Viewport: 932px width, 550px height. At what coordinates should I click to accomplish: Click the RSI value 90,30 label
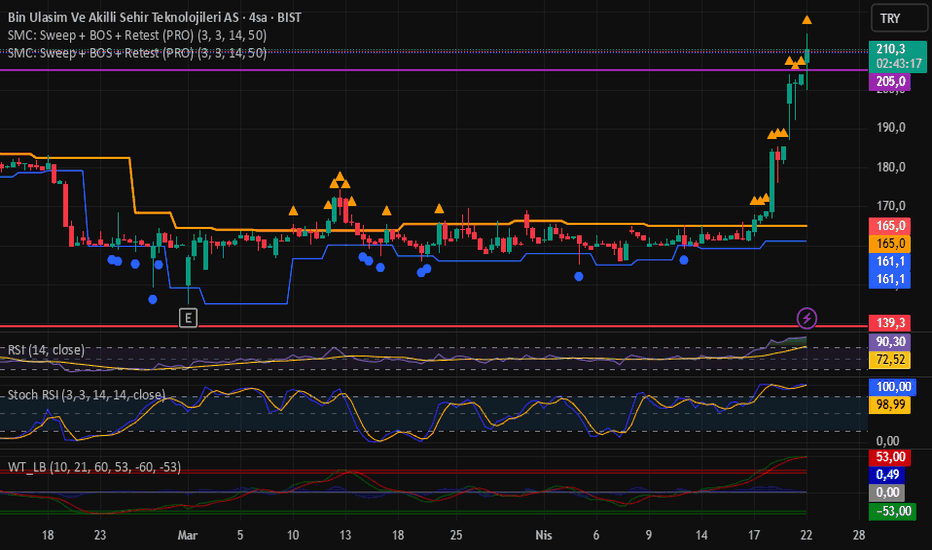(x=890, y=342)
